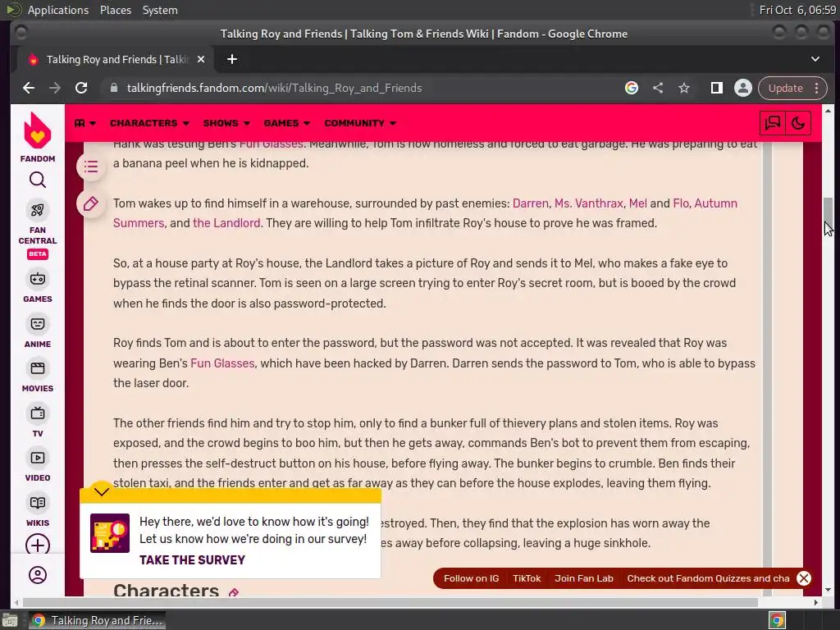Click the browser forward arrow
The height and width of the screenshot is (630, 840).
pos(55,88)
